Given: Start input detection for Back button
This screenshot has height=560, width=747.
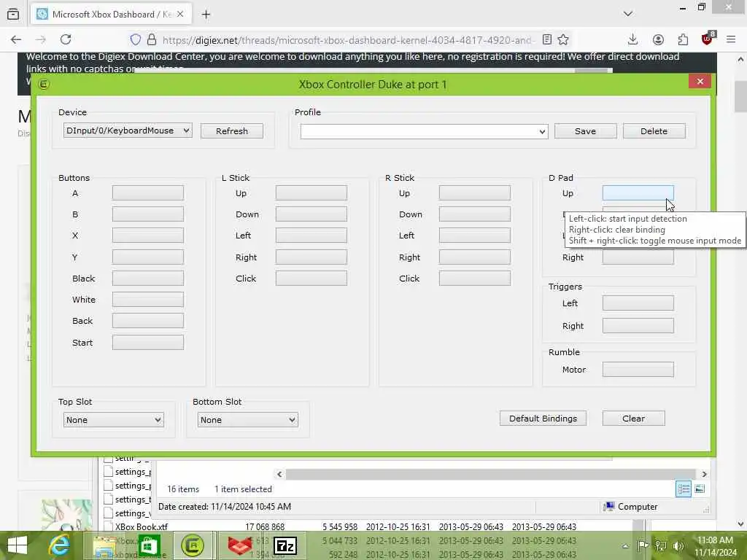Looking at the screenshot, I should [x=147, y=321].
